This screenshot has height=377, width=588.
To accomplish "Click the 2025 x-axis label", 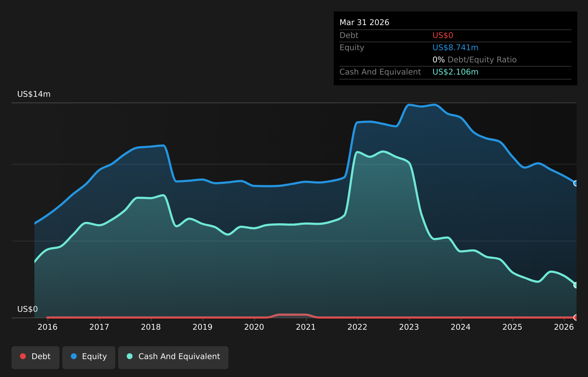I will (x=512, y=327).
